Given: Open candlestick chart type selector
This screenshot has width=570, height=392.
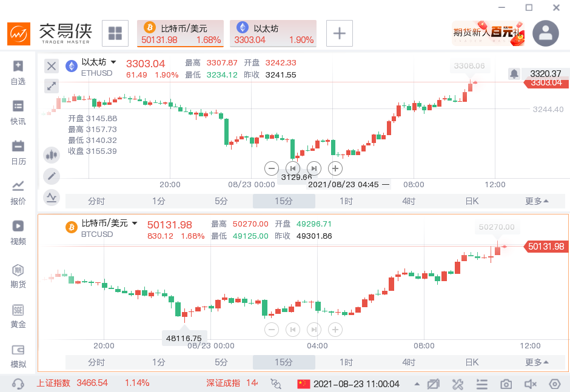Looking at the screenshot, I should 52,155.
